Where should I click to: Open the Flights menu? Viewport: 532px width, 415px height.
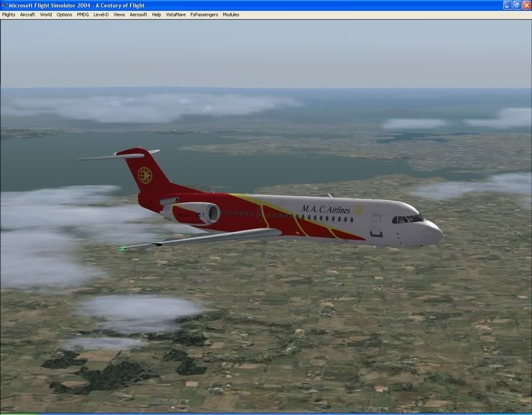pyautogui.click(x=9, y=14)
